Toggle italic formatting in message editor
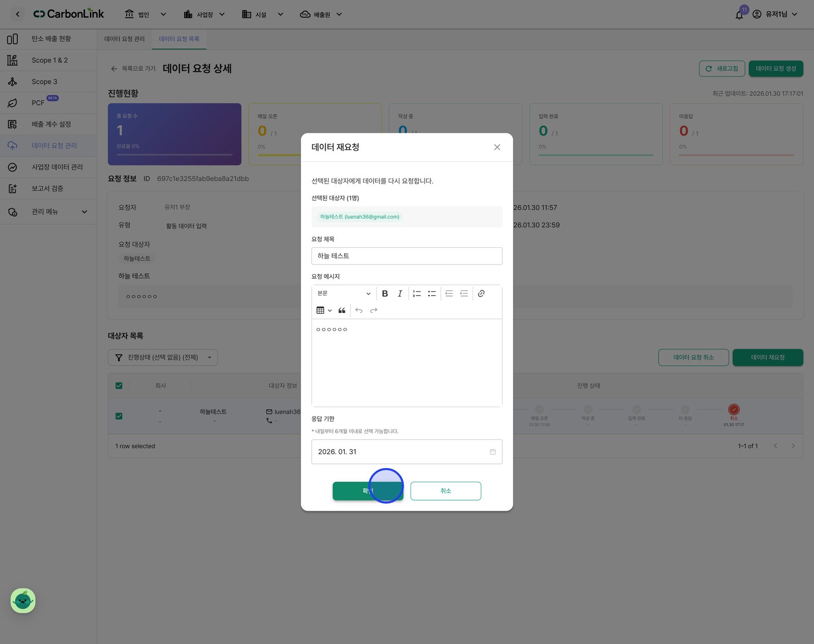 click(x=400, y=294)
